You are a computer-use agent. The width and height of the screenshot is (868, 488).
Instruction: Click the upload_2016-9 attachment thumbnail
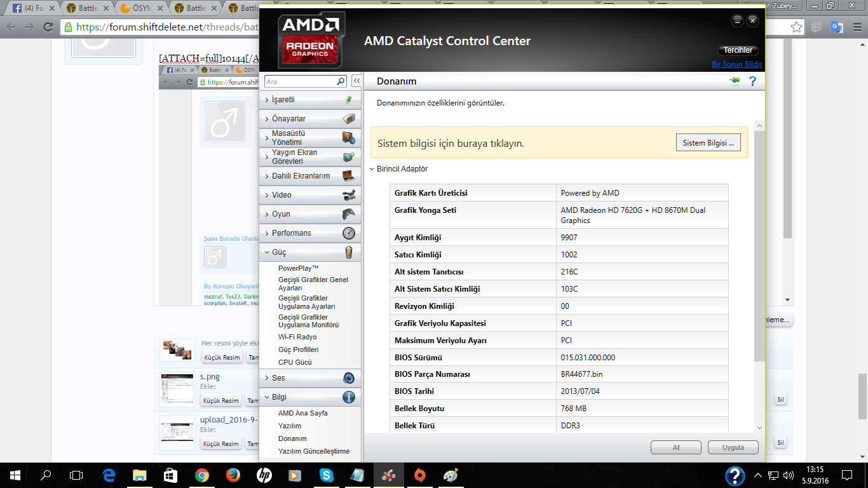177,433
